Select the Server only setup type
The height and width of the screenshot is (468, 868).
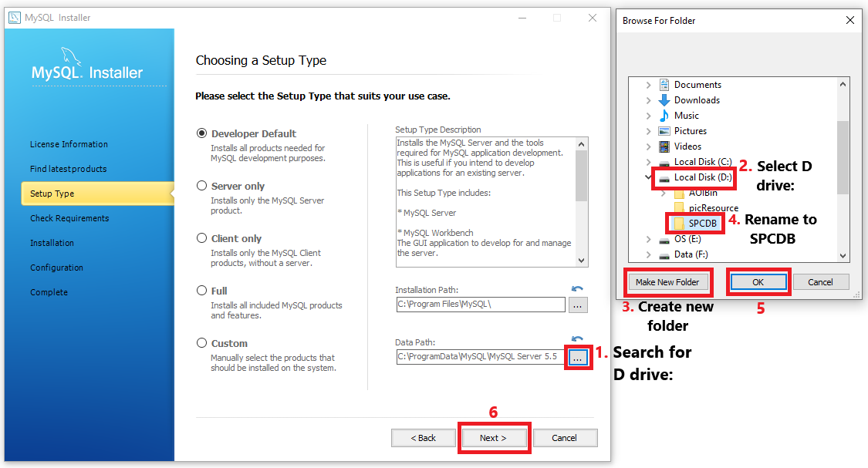(201, 186)
